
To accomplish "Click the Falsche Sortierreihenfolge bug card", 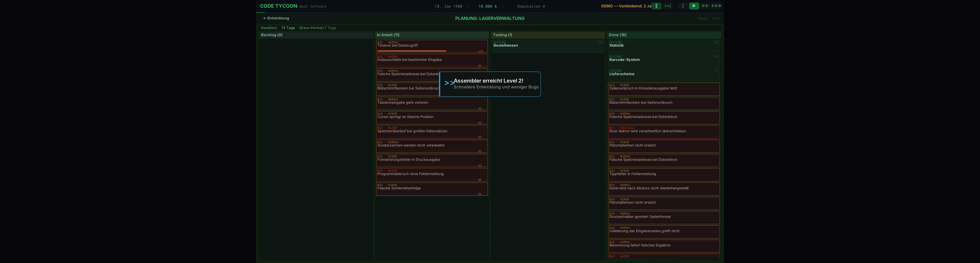I will [431, 189].
